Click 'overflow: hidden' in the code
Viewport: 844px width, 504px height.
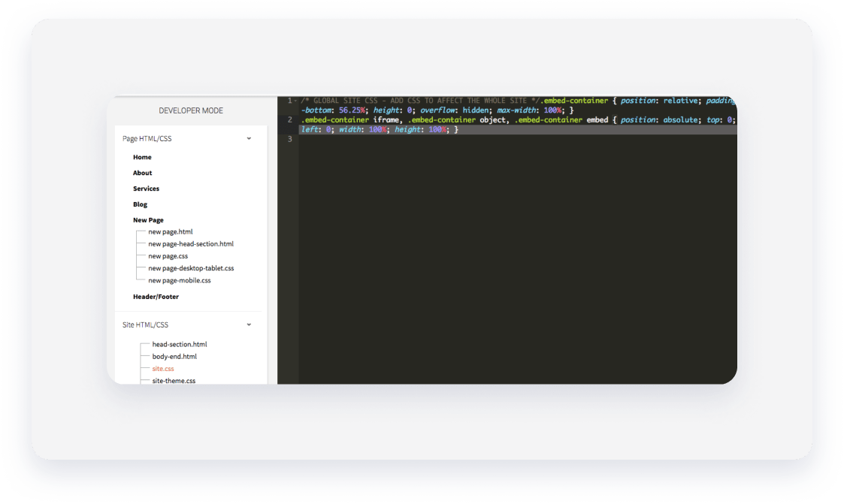point(453,110)
